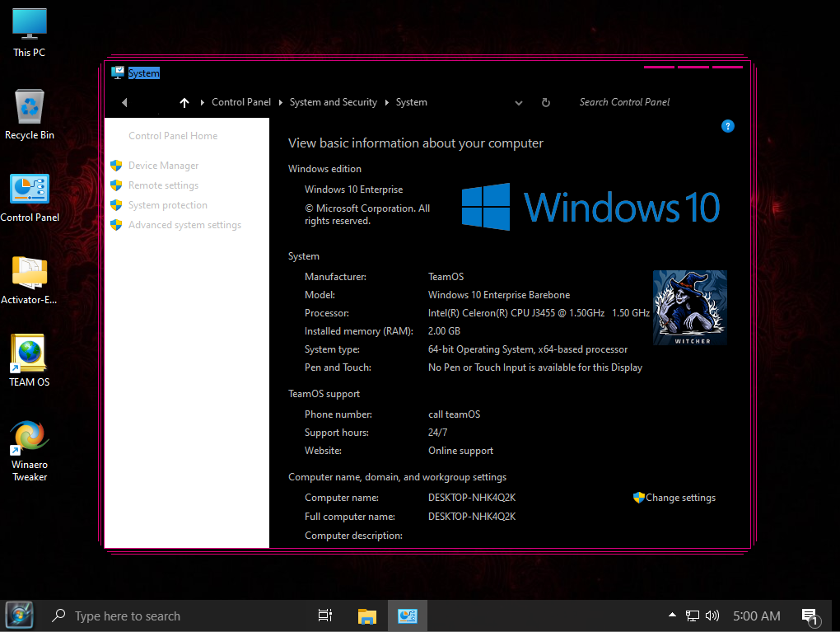Open Control Panel desktop shortcut
The height and width of the screenshot is (632, 840).
click(x=30, y=197)
